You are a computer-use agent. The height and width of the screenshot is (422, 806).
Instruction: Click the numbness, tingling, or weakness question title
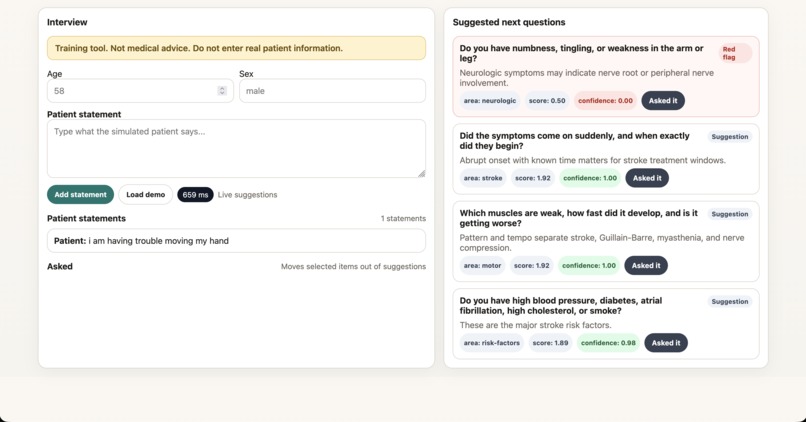point(581,53)
